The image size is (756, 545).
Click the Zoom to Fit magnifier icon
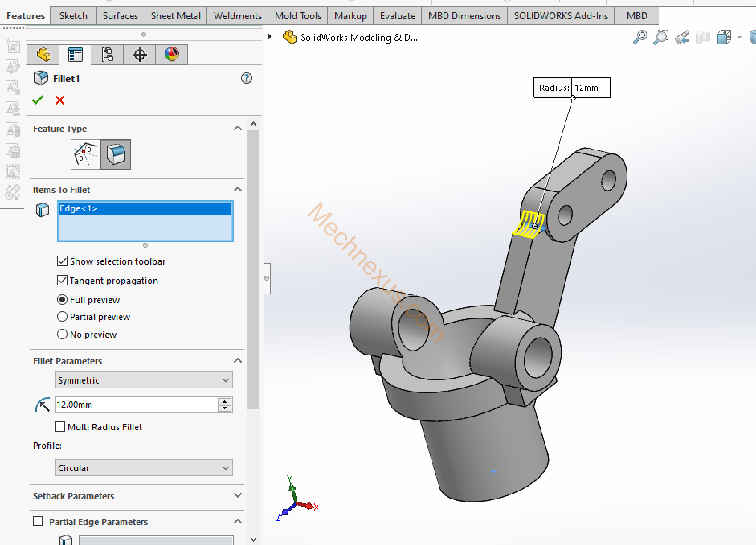pos(640,37)
